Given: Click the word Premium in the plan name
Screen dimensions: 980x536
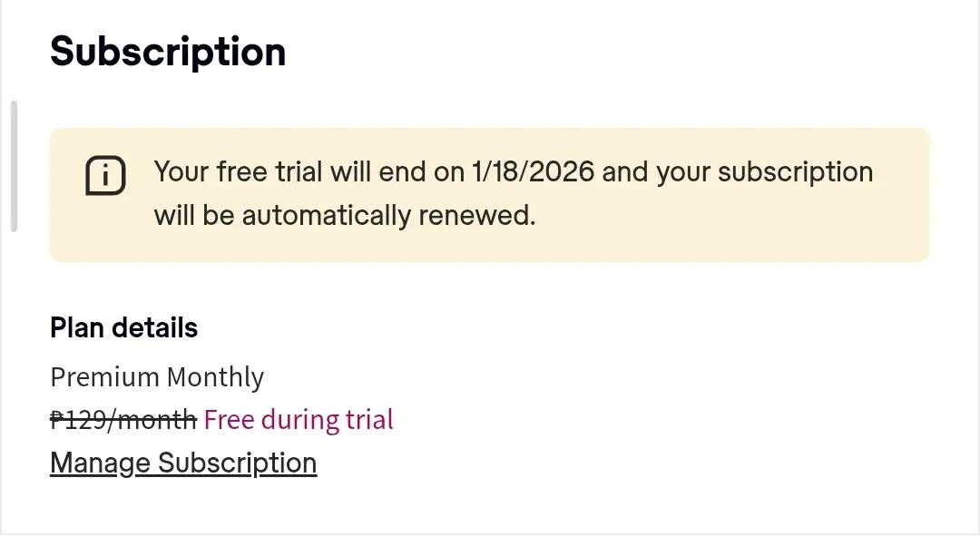Looking at the screenshot, I should [104, 377].
